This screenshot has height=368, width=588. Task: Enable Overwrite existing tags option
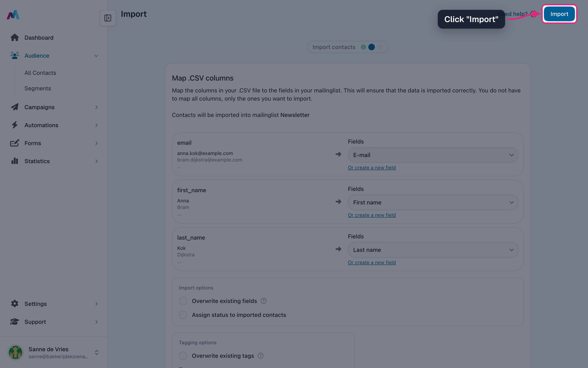183,356
